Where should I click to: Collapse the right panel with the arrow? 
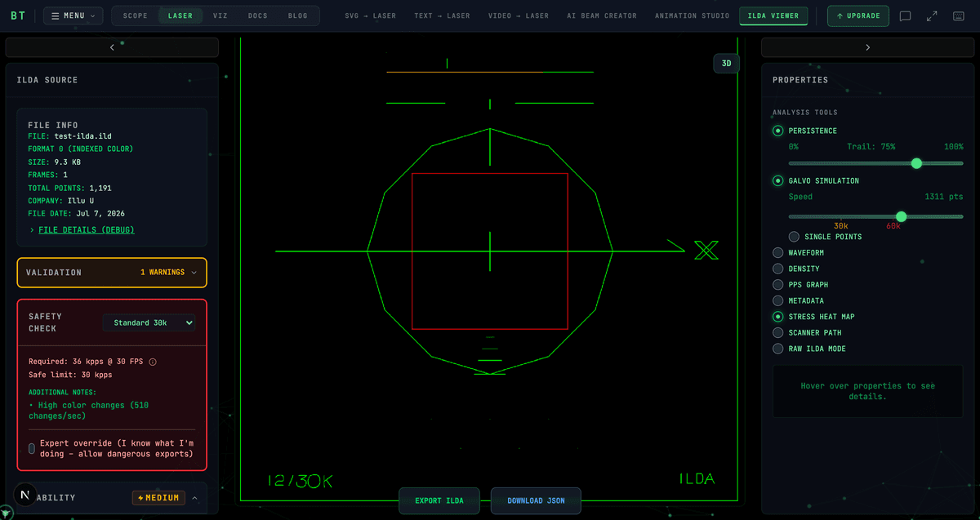867,47
